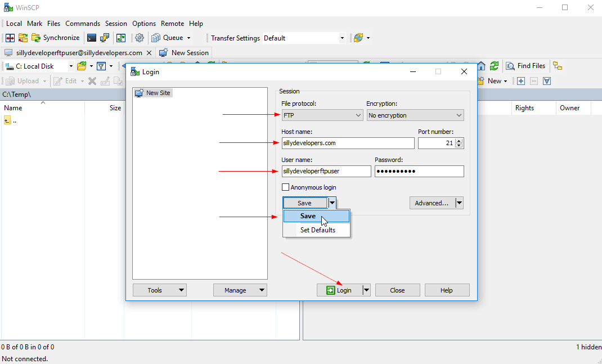Enable the Anonymous login checkbox

tap(285, 187)
